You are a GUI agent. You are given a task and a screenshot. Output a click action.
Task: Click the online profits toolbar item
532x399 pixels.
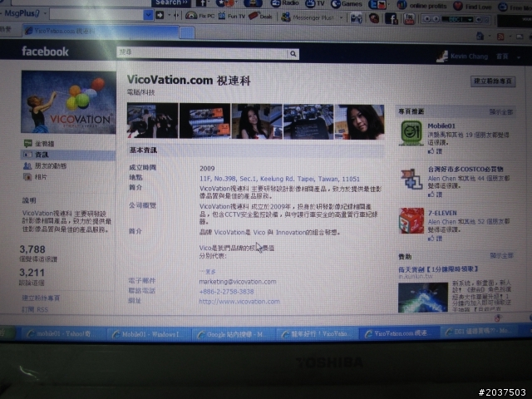[x=421, y=6]
